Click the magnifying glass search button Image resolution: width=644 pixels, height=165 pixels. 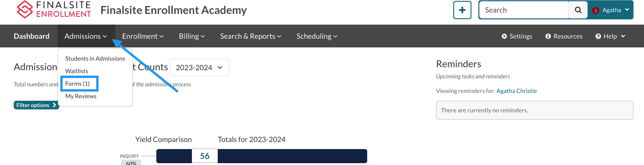click(x=578, y=10)
